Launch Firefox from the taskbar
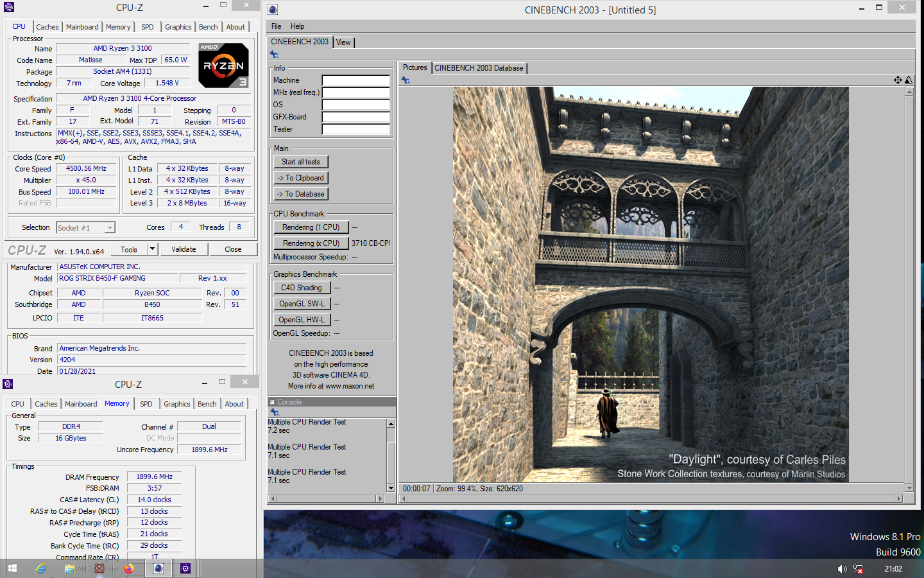 129,568
